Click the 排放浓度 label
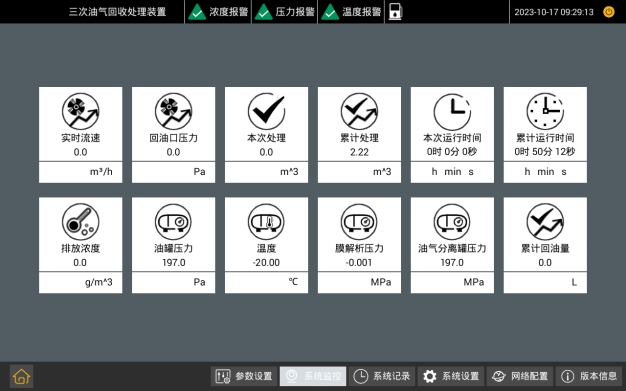The image size is (626, 391). pyautogui.click(x=81, y=248)
